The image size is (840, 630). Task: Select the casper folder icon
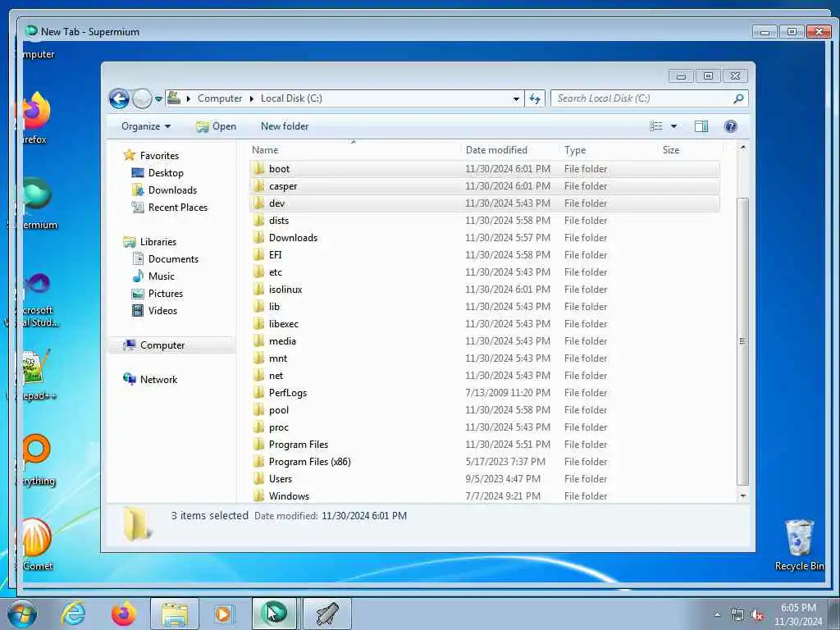click(258, 186)
